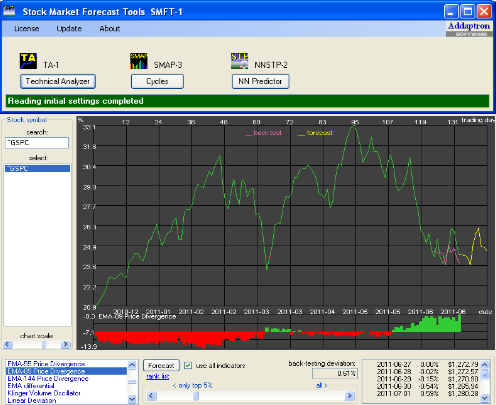Click the Forecast button

click(161, 366)
